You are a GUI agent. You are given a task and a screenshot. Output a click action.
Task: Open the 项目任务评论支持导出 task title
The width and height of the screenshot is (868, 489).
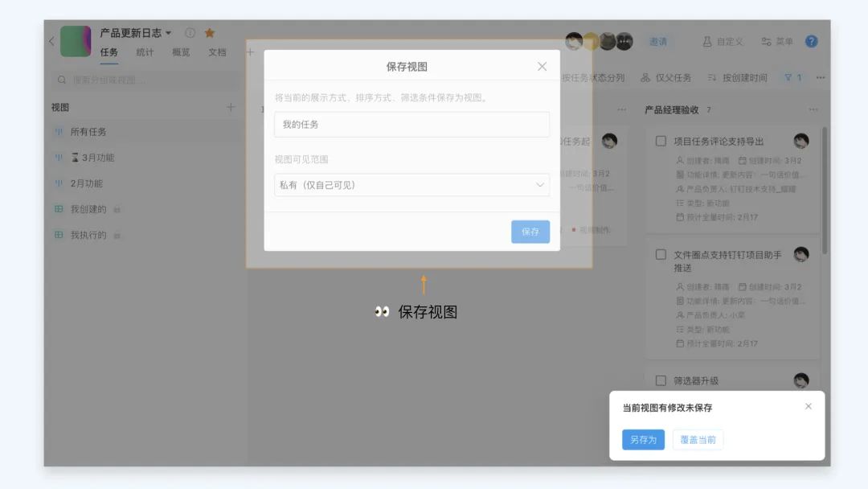[x=719, y=142]
